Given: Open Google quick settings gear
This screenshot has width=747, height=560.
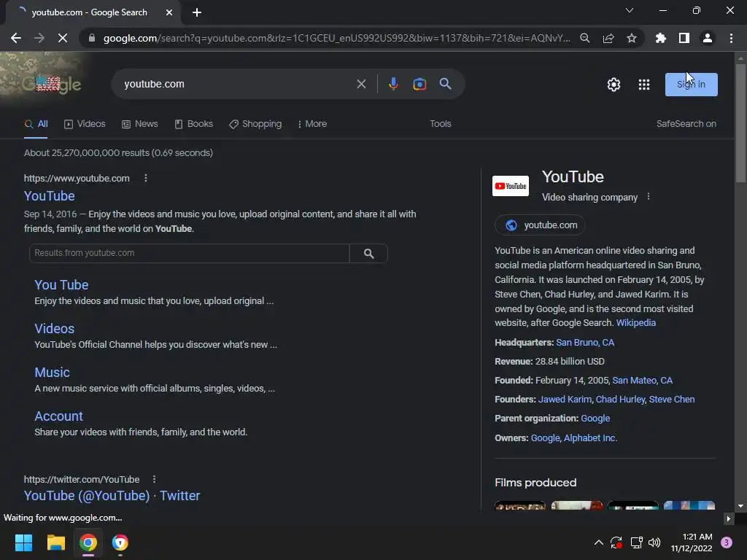Looking at the screenshot, I should click(x=614, y=85).
